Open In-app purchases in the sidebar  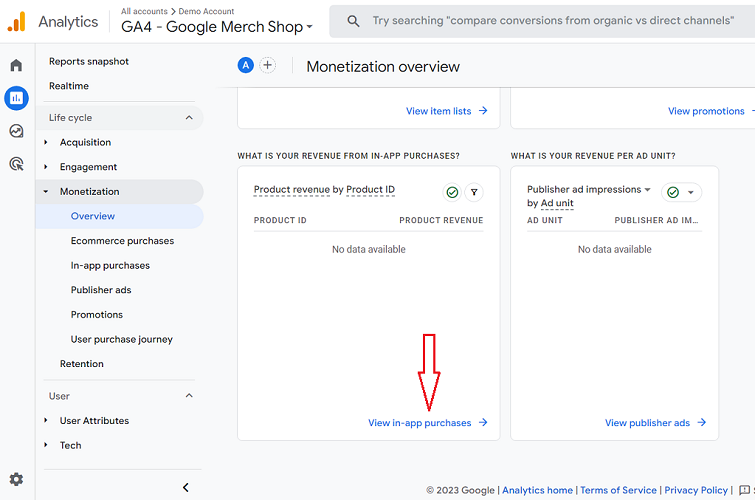click(x=110, y=265)
